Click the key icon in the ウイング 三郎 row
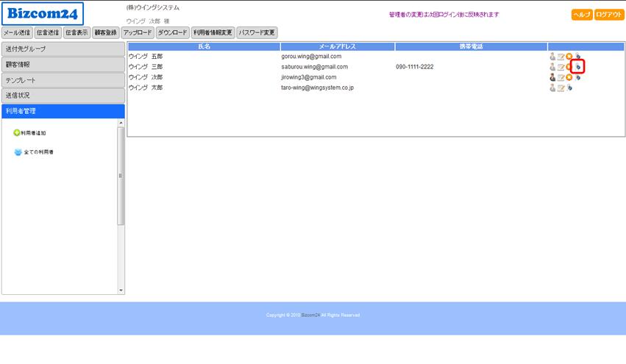 click(x=578, y=67)
